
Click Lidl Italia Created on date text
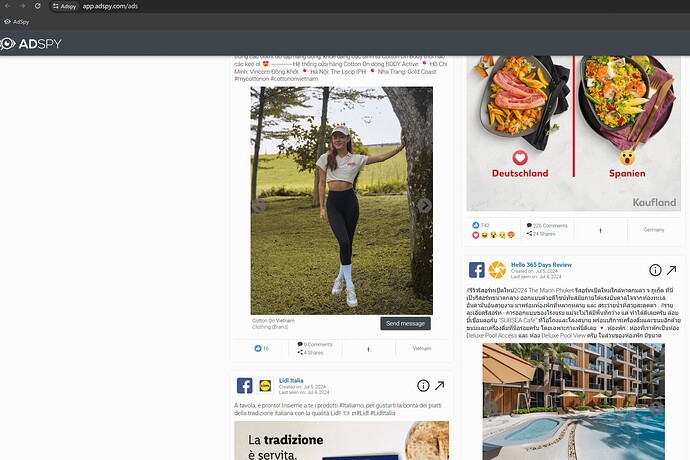302,387
